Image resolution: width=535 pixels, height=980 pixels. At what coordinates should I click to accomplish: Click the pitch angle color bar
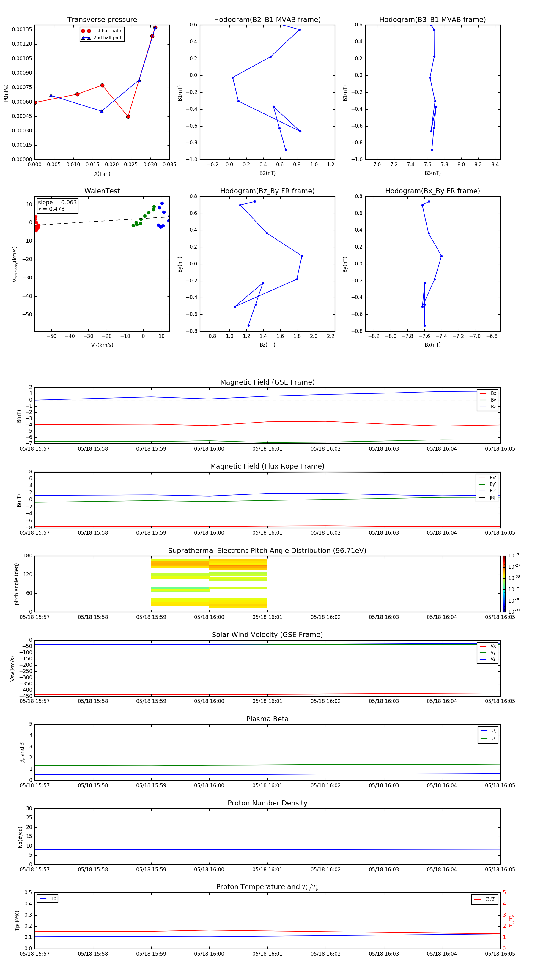pos(504,584)
